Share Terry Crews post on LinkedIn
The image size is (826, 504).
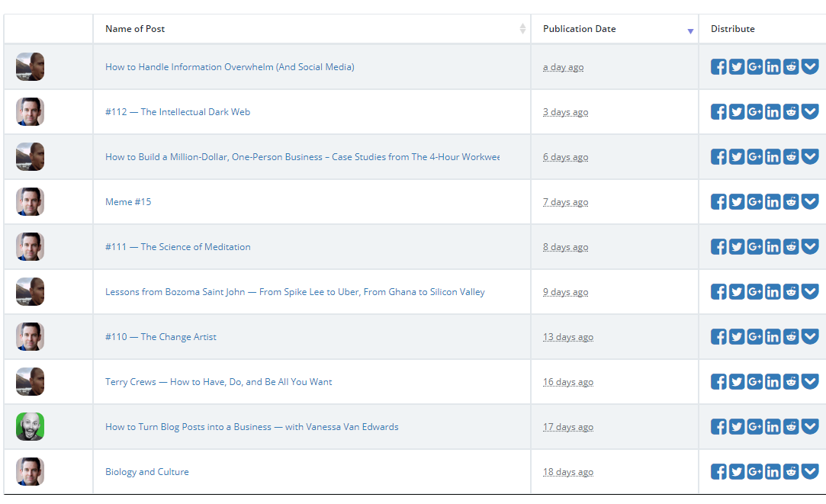click(773, 382)
